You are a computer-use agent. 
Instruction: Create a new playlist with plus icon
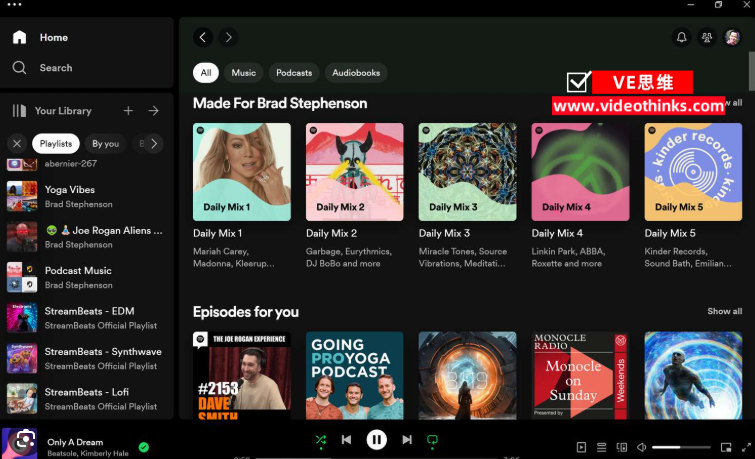point(128,111)
